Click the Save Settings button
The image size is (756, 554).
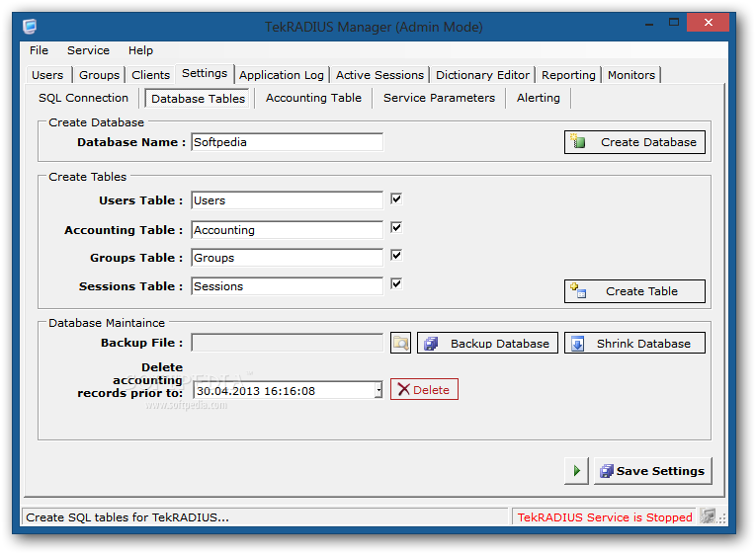click(653, 471)
